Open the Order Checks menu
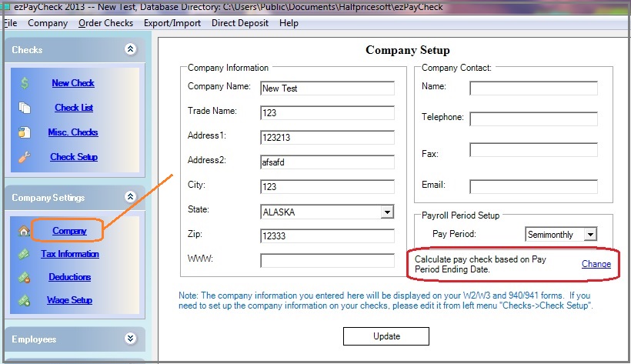The height and width of the screenshot is (364, 631). tap(105, 23)
